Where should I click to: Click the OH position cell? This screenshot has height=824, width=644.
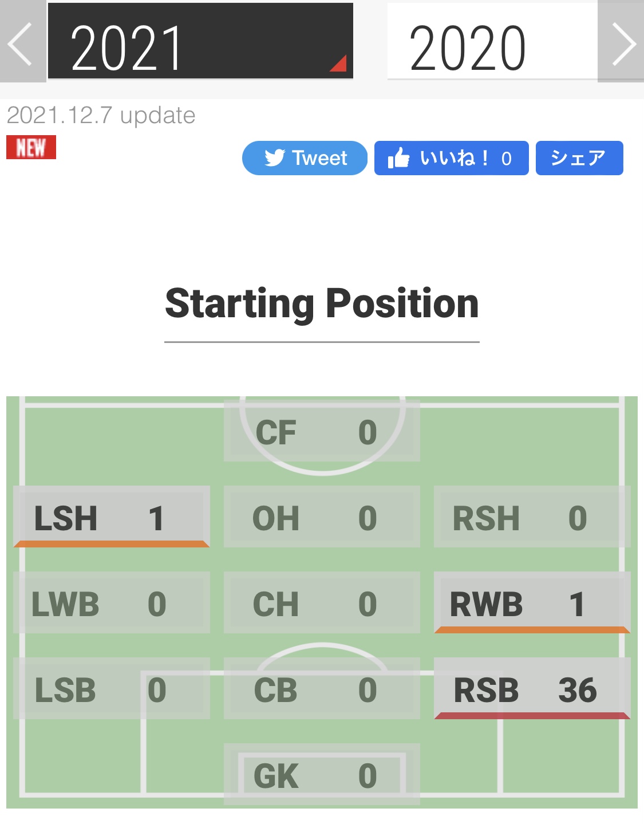click(322, 517)
